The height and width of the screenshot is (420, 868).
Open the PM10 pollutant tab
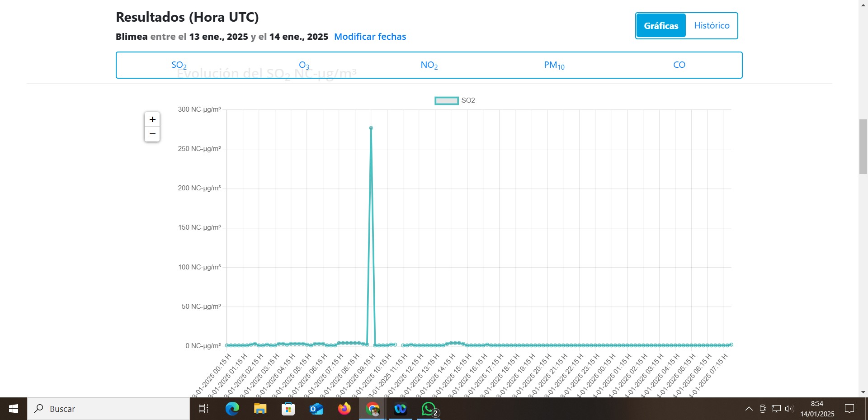point(554,65)
